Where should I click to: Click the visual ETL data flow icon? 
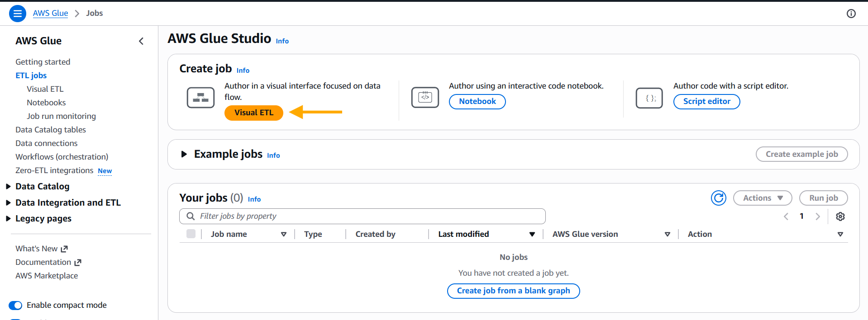(x=200, y=98)
